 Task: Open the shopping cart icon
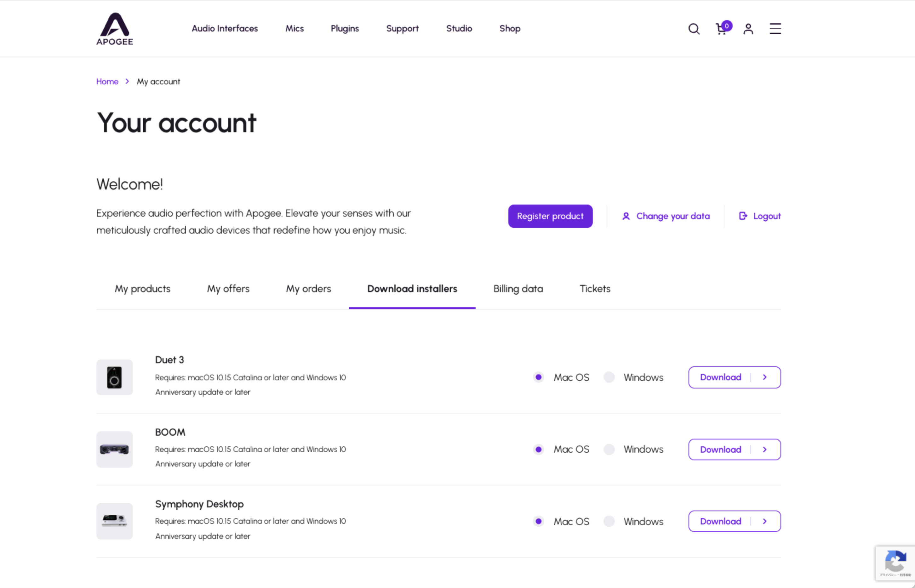coord(723,28)
